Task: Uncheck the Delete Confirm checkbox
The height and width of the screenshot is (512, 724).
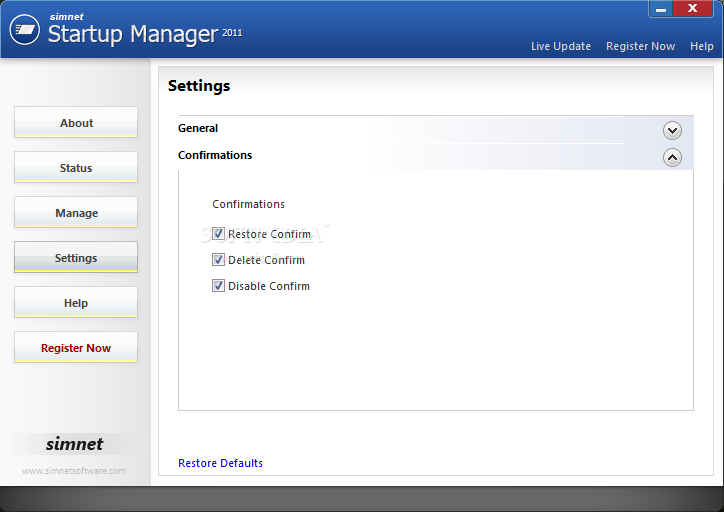Action: tap(218, 259)
